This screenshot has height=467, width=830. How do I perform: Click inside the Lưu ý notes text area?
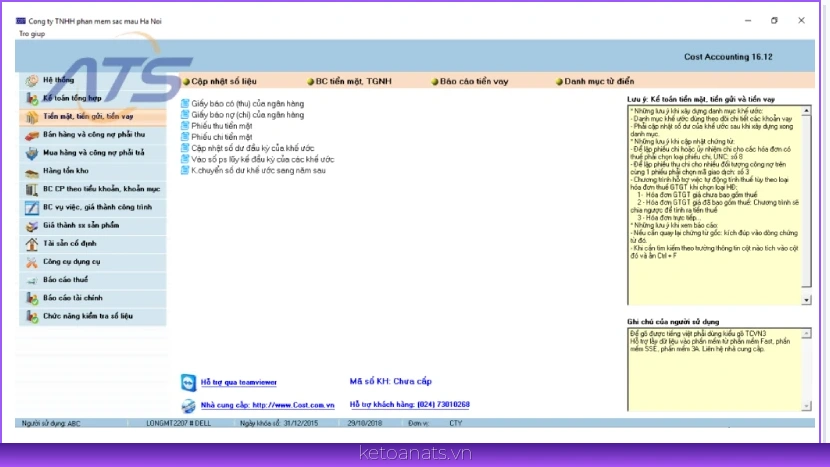(x=715, y=205)
